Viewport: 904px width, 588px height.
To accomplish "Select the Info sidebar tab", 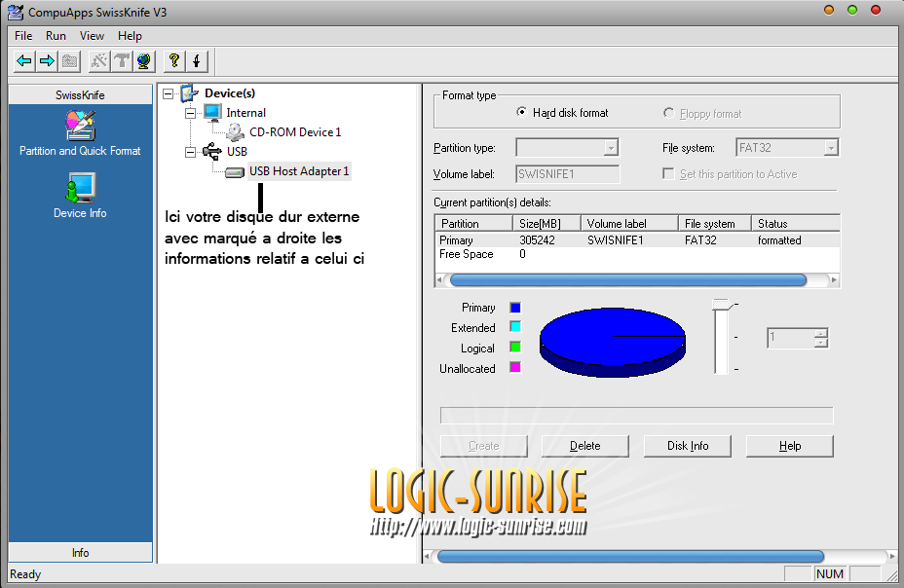I will click(x=80, y=553).
